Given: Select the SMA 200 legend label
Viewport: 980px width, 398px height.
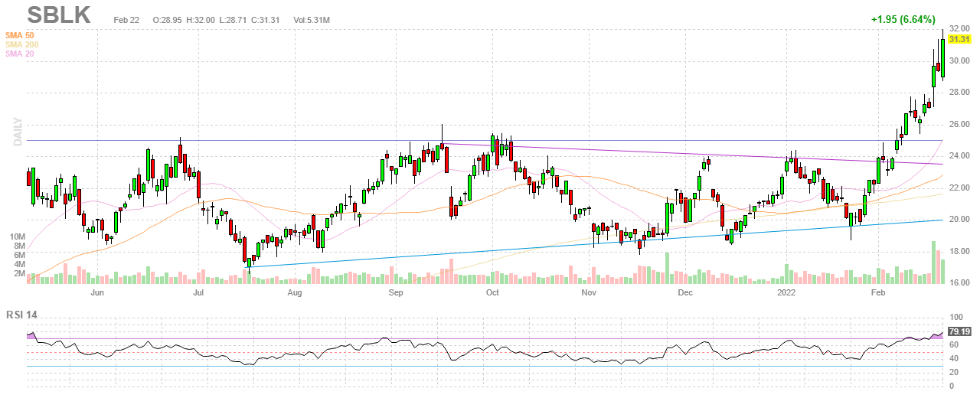Looking at the screenshot, I should point(22,44).
